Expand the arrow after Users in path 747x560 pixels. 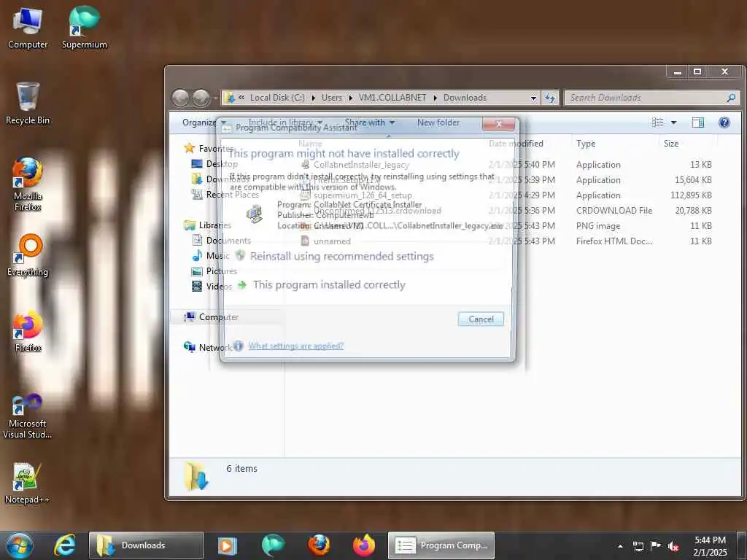(351, 98)
